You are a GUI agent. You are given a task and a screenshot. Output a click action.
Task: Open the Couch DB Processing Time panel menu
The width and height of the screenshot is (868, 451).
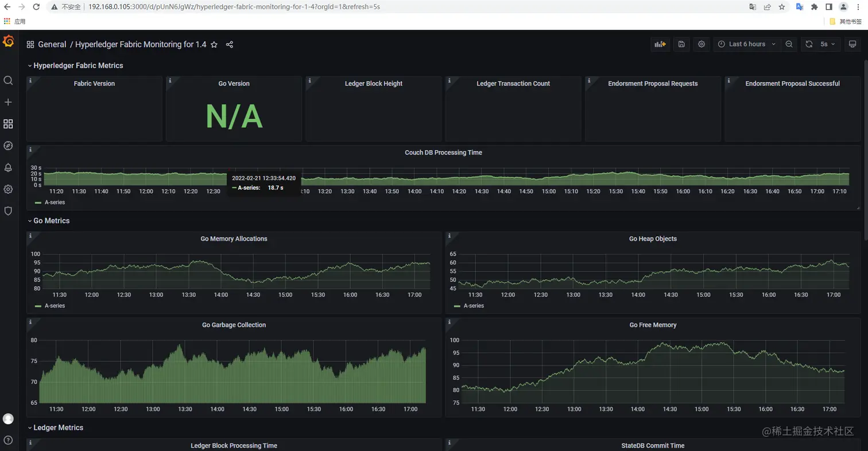click(443, 153)
